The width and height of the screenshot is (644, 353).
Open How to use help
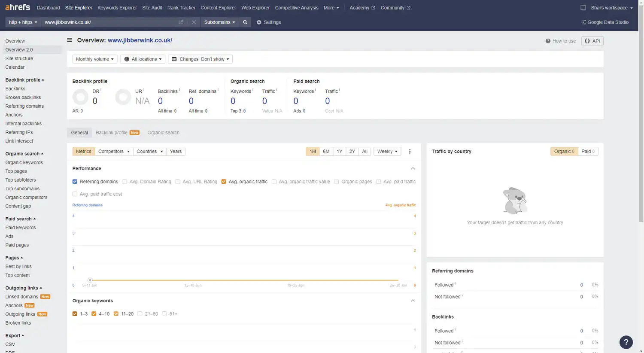[561, 41]
